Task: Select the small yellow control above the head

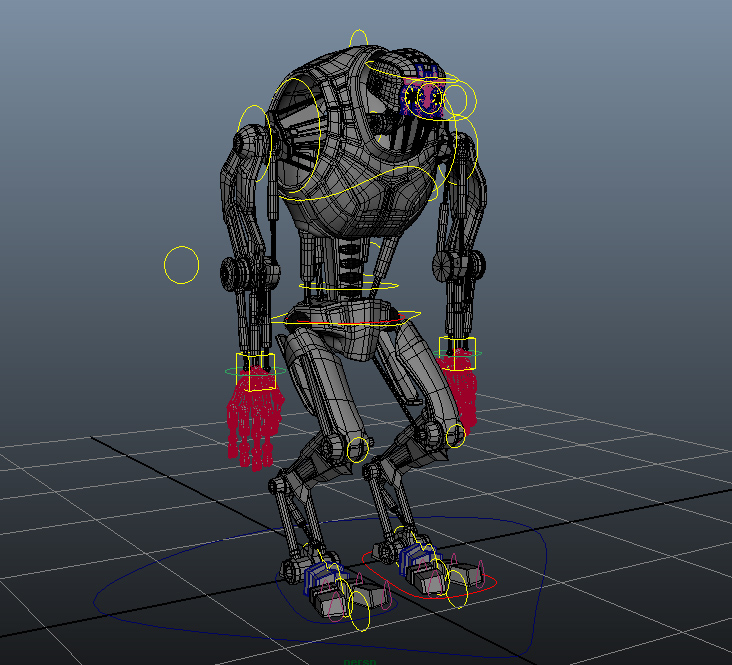Action: point(358,37)
